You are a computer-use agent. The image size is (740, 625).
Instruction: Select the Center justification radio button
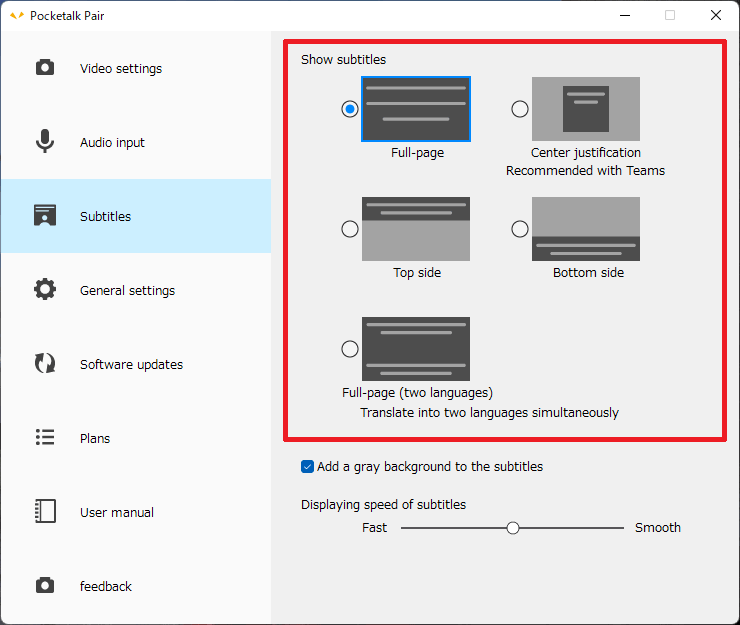tap(520, 109)
